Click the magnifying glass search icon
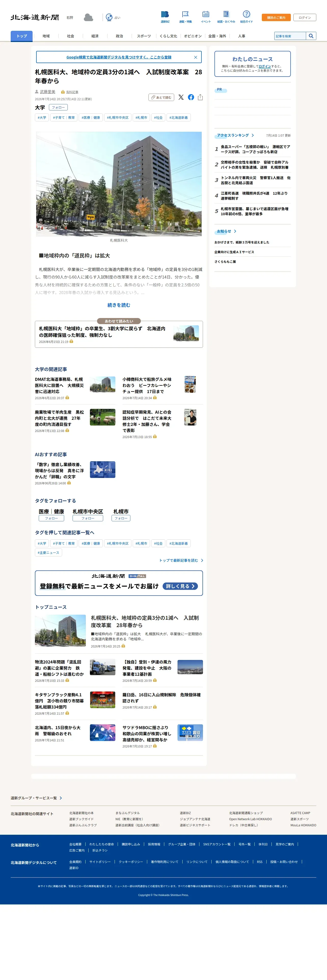 (311, 36)
